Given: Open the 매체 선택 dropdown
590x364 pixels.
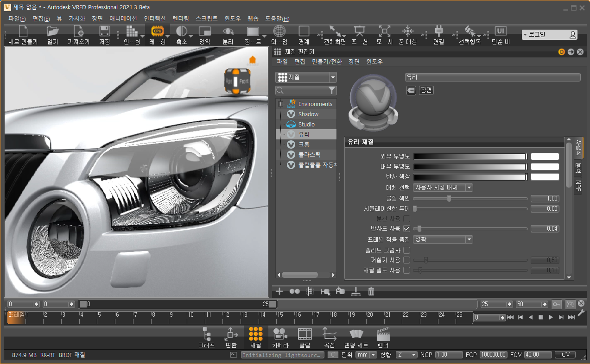Looking at the screenshot, I should tap(443, 188).
